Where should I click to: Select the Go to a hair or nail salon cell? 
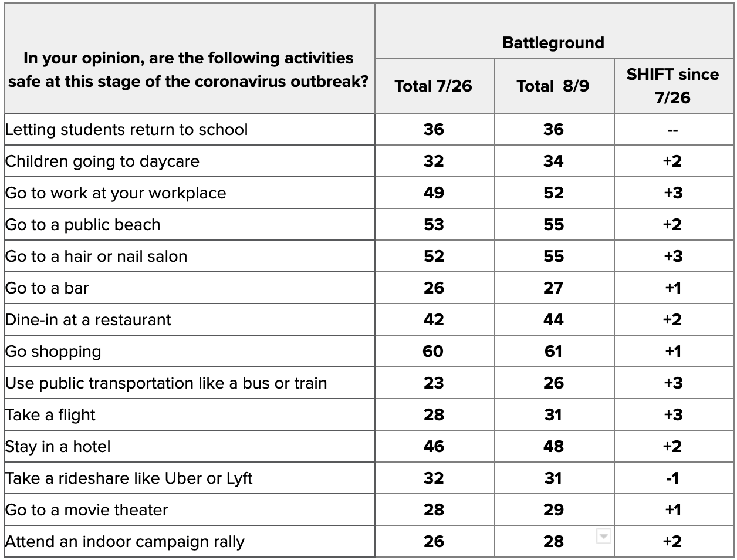point(189,256)
